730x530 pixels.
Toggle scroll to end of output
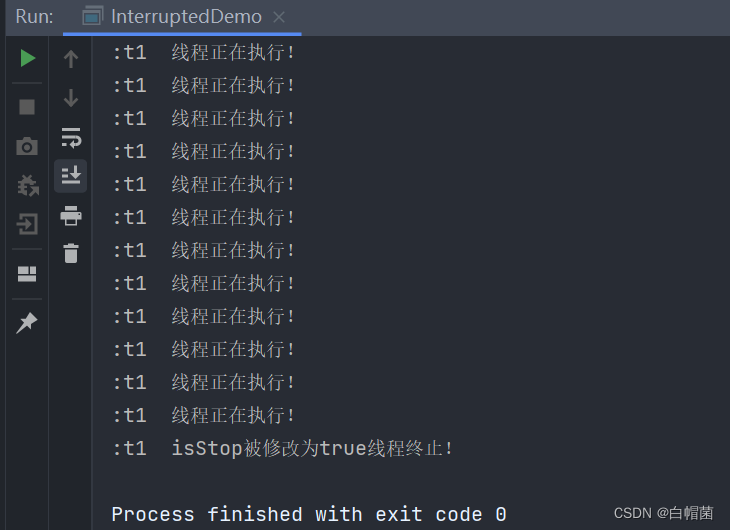tap(71, 176)
